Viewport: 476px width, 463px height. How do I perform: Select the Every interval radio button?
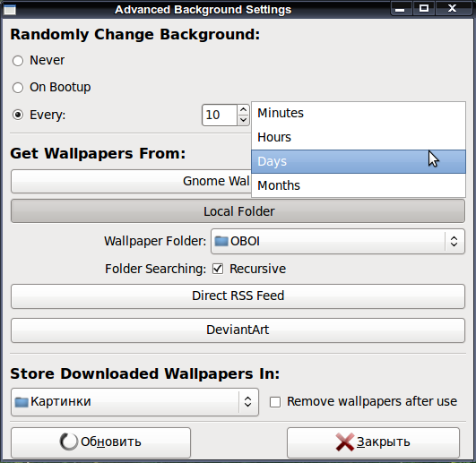point(18,115)
